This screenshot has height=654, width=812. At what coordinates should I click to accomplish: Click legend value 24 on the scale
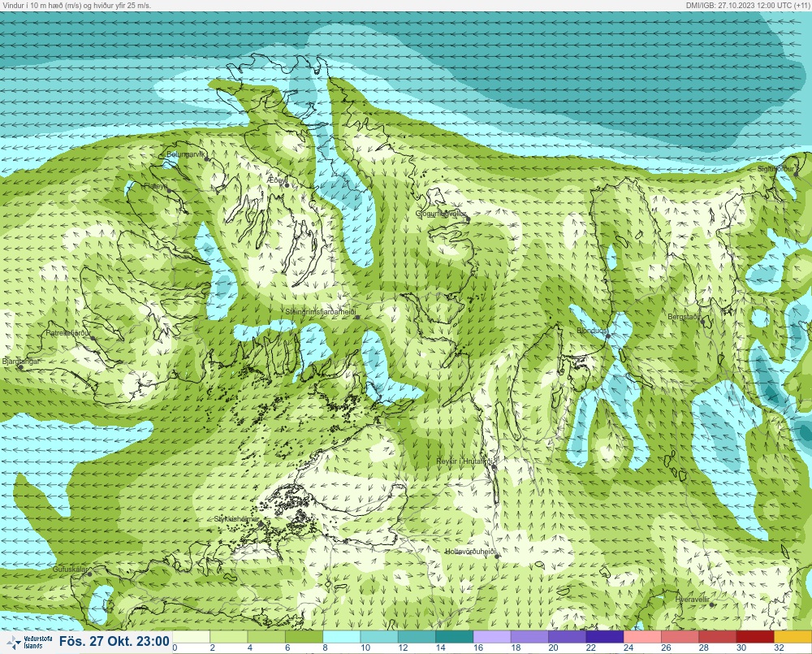628,648
